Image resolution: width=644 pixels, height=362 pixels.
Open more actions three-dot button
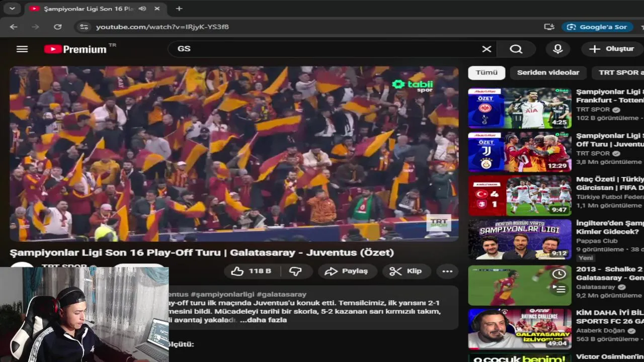[447, 271]
